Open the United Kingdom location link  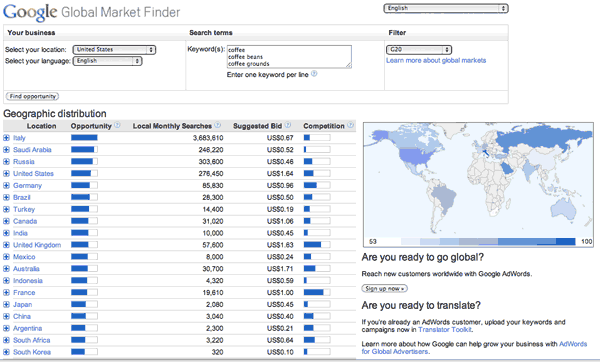coord(37,245)
